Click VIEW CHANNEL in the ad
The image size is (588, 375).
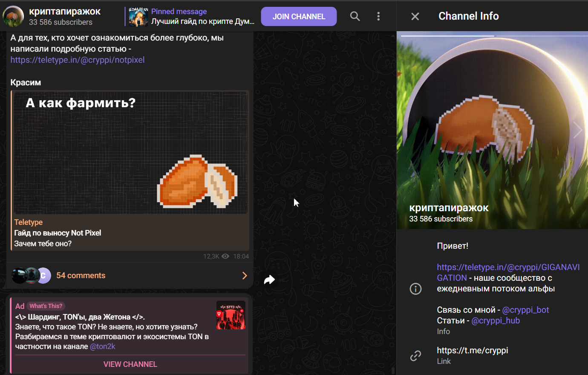coord(130,364)
